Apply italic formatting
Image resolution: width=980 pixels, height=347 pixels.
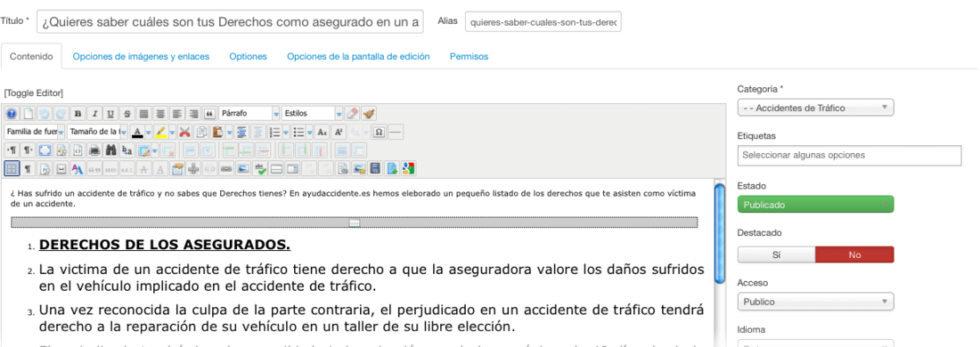(x=95, y=114)
